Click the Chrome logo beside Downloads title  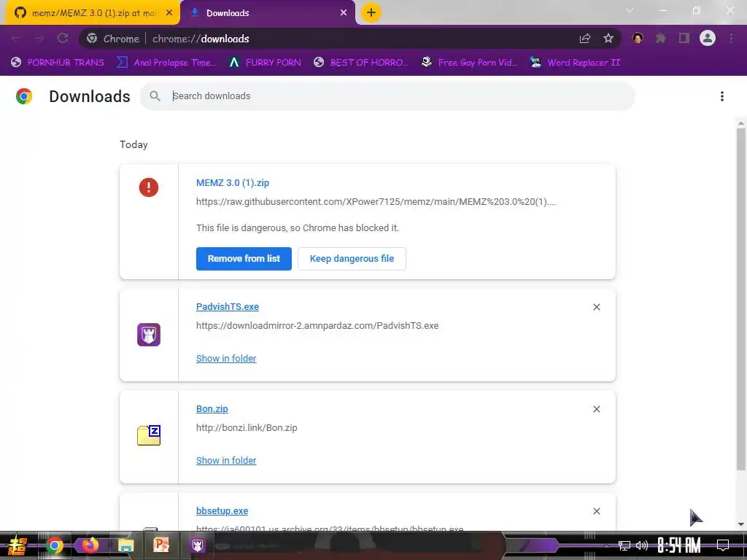pyautogui.click(x=24, y=96)
